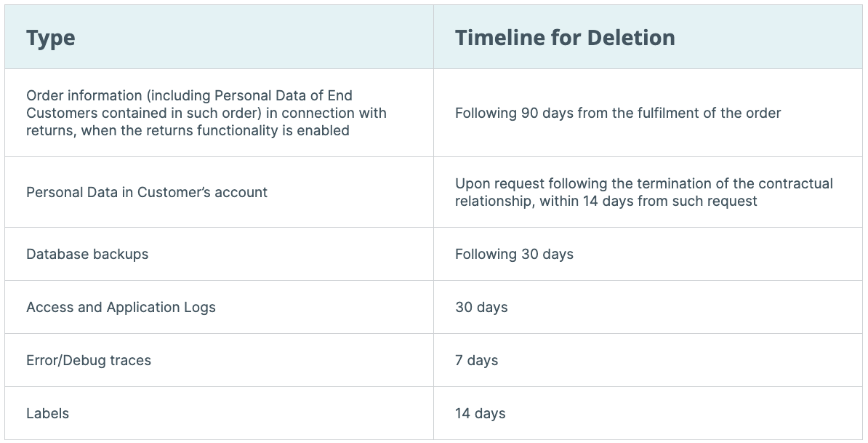Click the word 'traces' in Error/Debug row

click(x=131, y=361)
